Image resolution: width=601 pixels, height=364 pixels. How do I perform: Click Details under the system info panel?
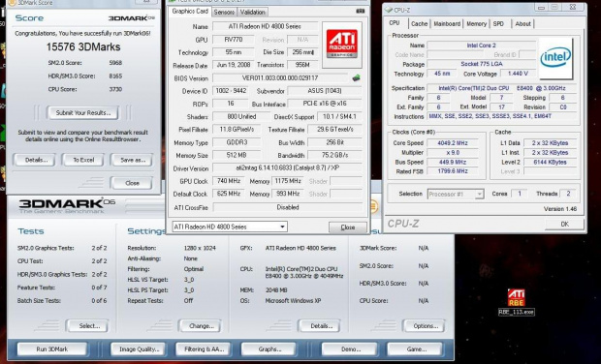[x=321, y=326]
